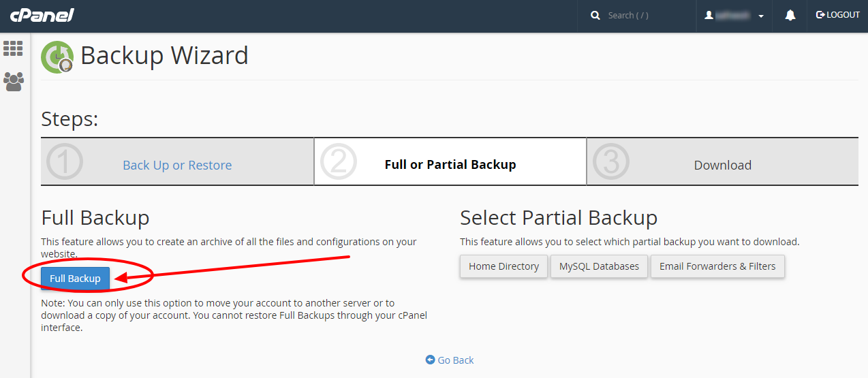This screenshot has width=868, height=378.
Task: Choose Home Directory partial backup
Action: click(503, 266)
